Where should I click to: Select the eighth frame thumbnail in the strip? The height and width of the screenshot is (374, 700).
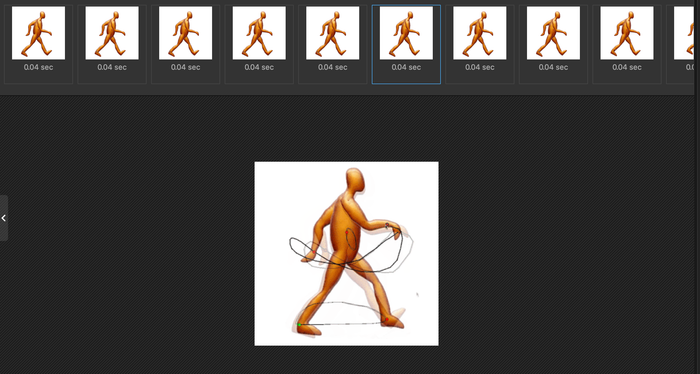[x=554, y=33]
